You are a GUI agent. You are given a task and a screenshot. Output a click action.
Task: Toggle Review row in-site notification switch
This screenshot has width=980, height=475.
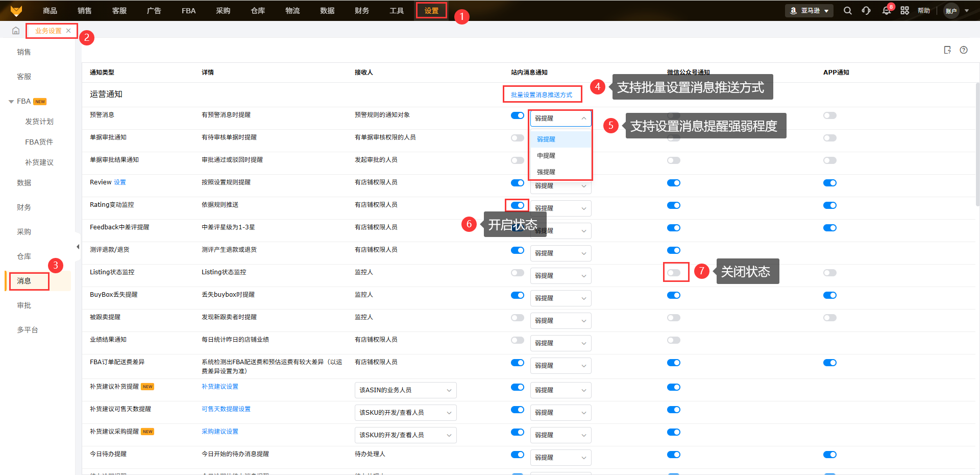click(518, 183)
